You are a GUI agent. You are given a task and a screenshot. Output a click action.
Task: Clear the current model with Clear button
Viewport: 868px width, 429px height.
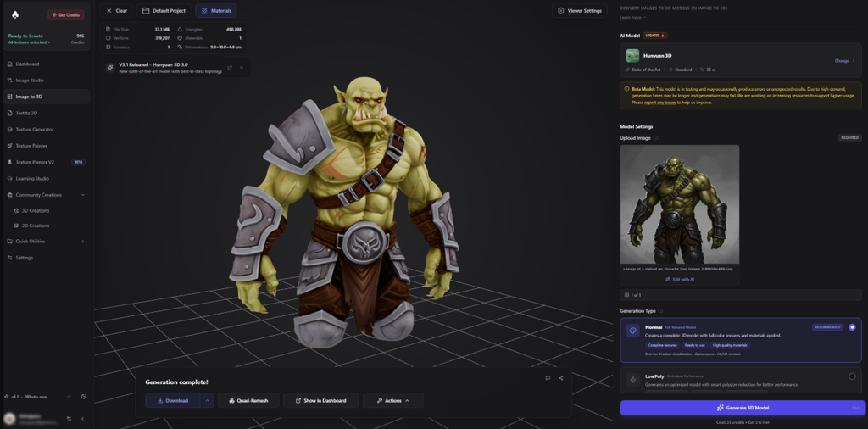[x=117, y=10]
